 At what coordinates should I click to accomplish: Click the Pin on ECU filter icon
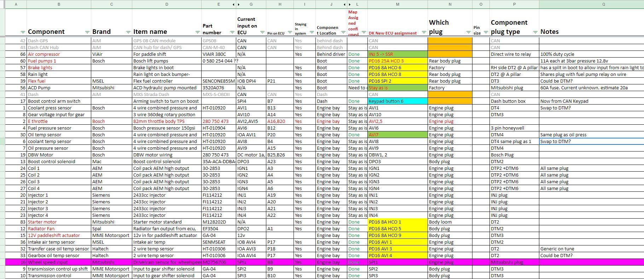290,32
